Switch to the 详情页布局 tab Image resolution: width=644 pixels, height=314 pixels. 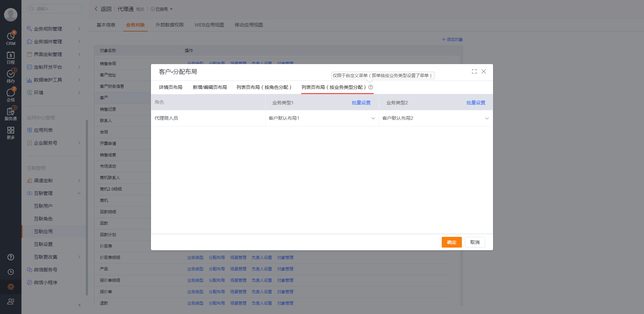click(170, 87)
